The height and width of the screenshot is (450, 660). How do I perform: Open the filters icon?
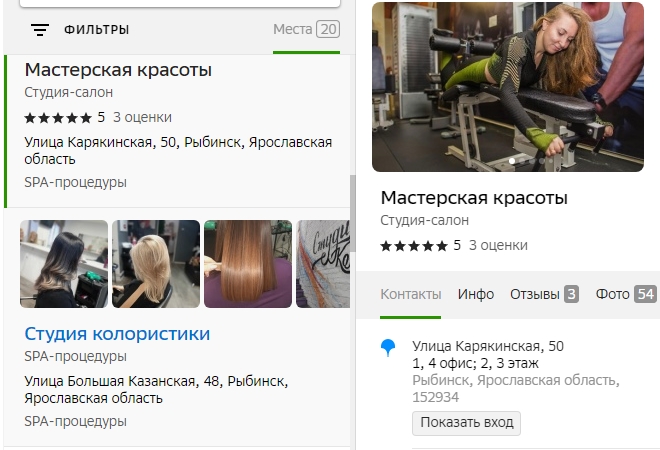(40, 30)
